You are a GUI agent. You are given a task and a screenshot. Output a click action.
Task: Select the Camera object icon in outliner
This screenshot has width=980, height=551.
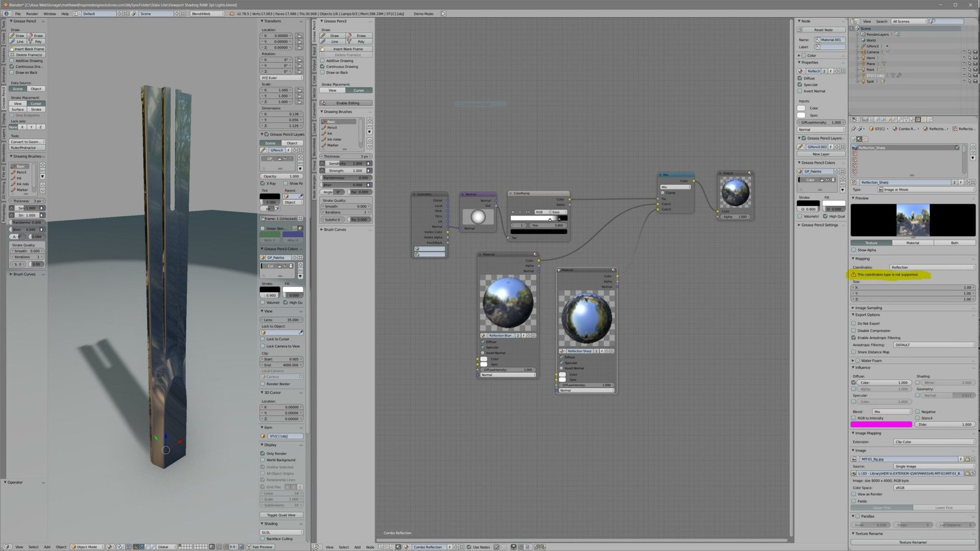pyautogui.click(x=863, y=52)
